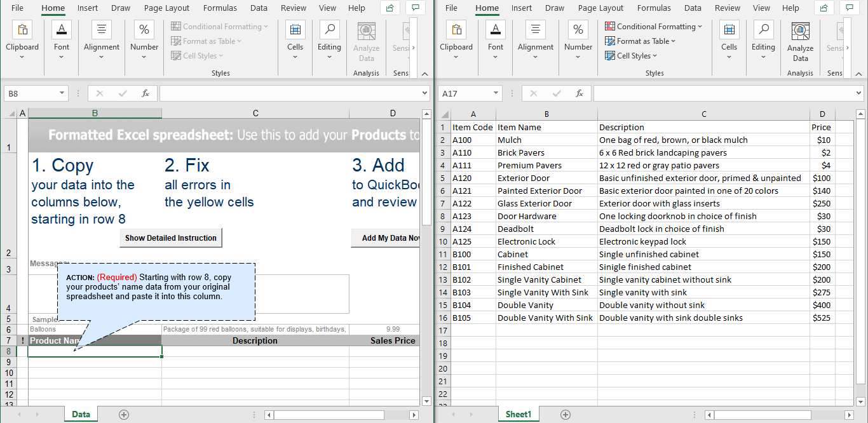Click Insert Function fx in left window
This screenshot has height=423, width=868.
[x=146, y=93]
